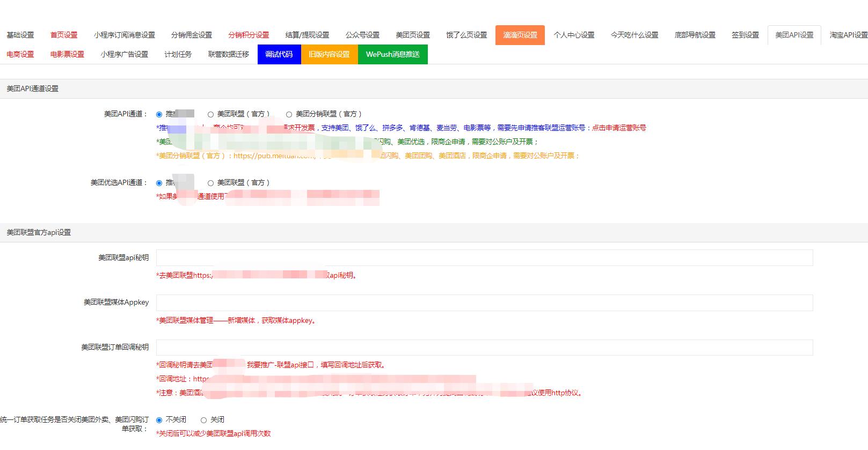868x450 pixels.
Task: Click the hint starting with *回调秘钥请去美团
Action: point(271,365)
